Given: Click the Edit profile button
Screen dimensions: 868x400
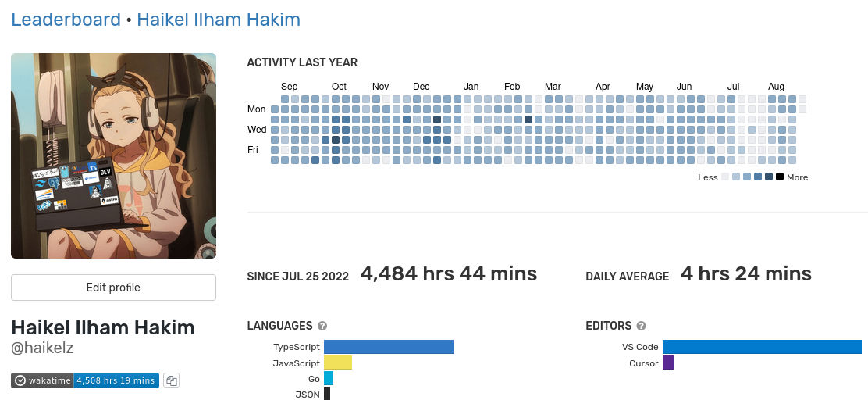Looking at the screenshot, I should tap(113, 287).
